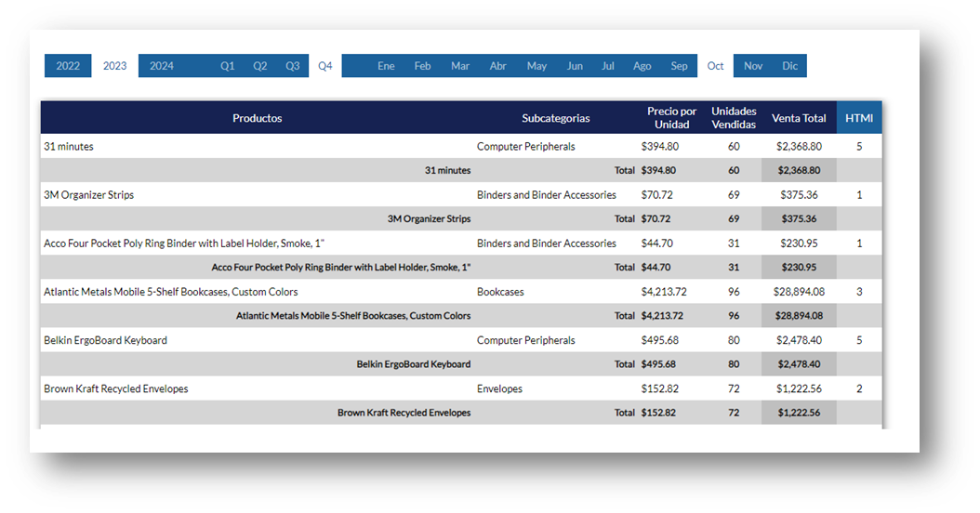Sort by the Productos column header

coord(258,118)
